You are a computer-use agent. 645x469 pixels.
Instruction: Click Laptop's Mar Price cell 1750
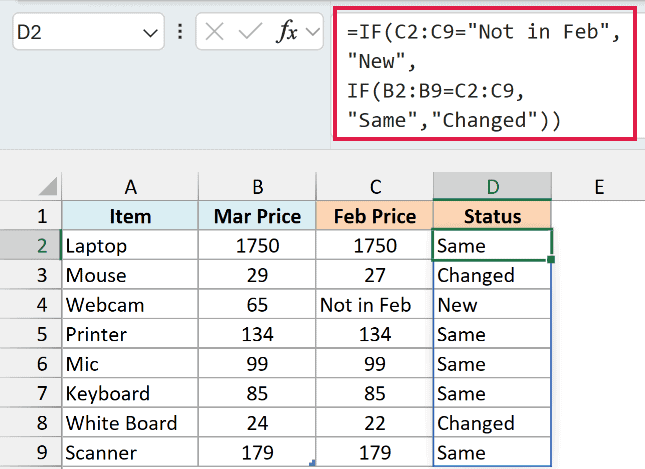click(257, 245)
